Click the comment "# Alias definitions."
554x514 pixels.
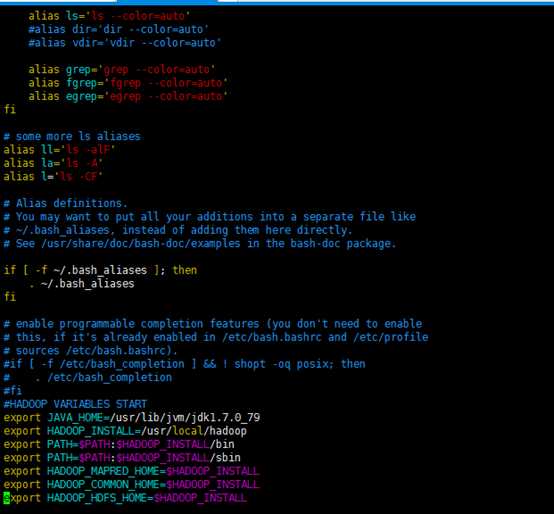(x=65, y=203)
